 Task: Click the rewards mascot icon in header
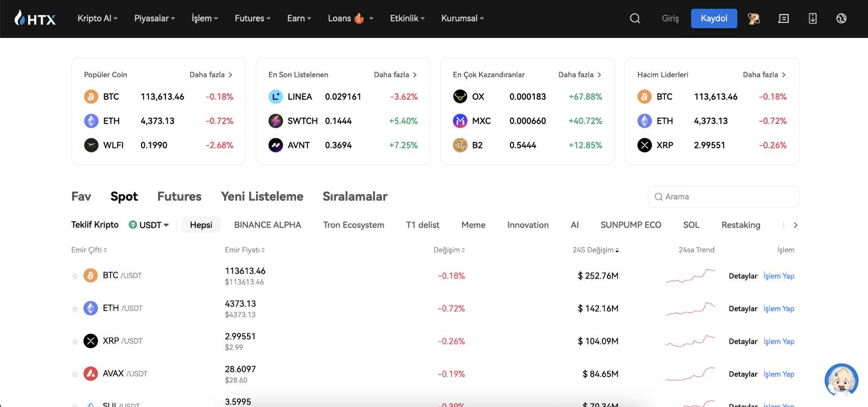coord(754,18)
